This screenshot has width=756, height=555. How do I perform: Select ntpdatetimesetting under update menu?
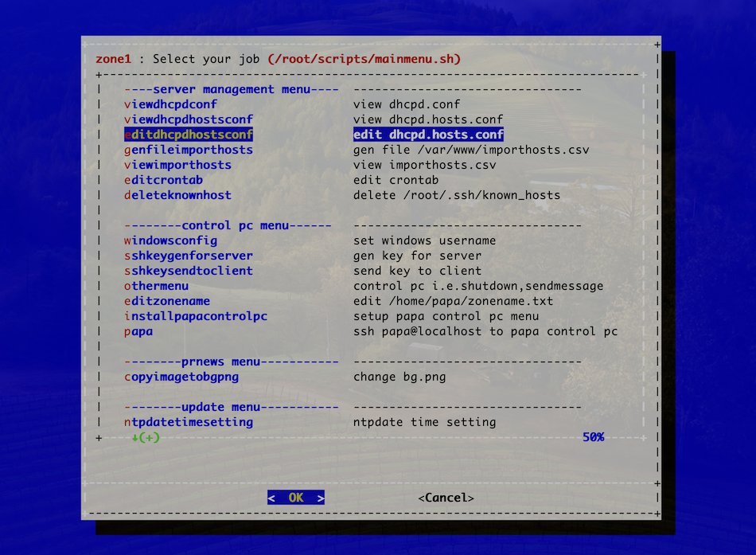[185, 422]
